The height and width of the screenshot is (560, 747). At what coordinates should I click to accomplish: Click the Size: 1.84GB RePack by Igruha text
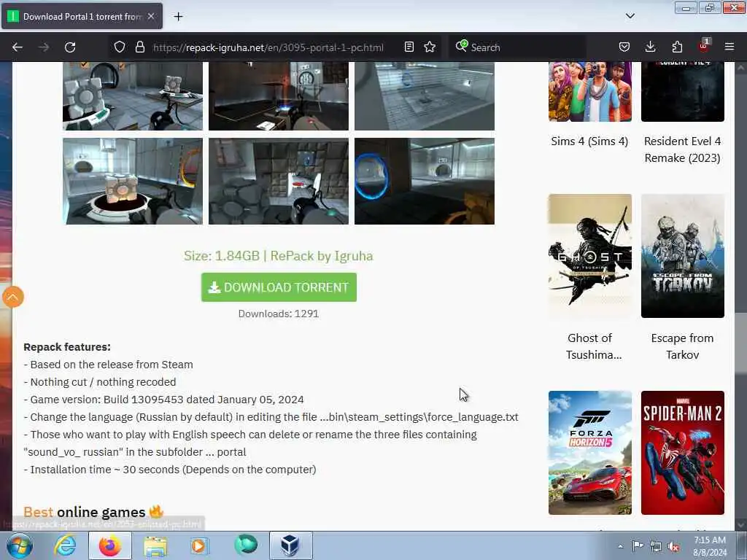pyautogui.click(x=278, y=256)
